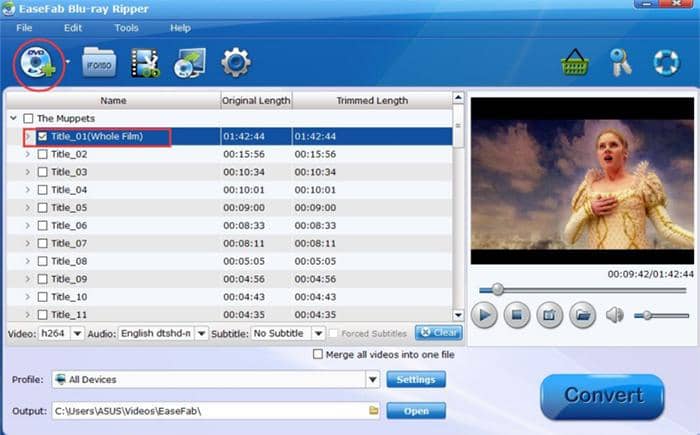Click the Play button in preview
The height and width of the screenshot is (435, 700).
click(x=484, y=315)
